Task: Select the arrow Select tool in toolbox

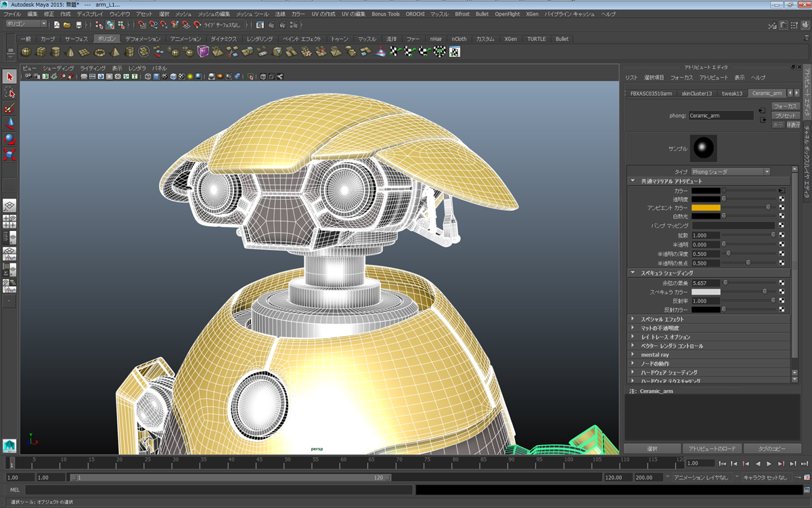Action: [x=9, y=77]
